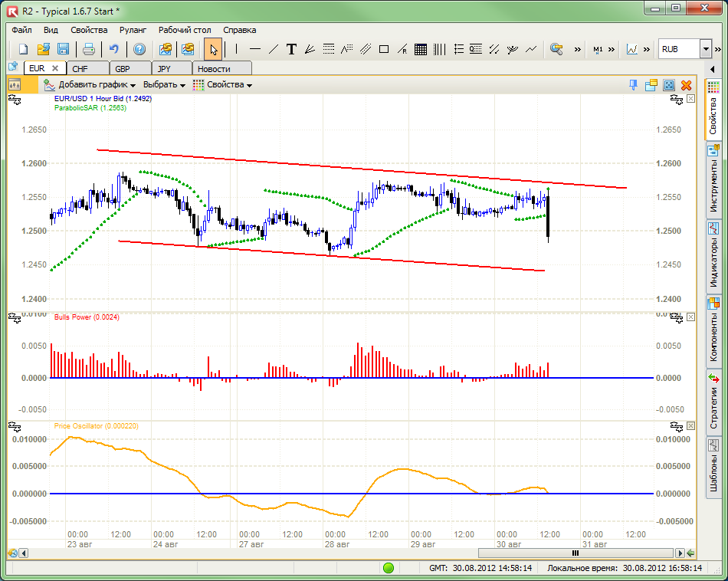Switch to the Новости tab

(222, 69)
